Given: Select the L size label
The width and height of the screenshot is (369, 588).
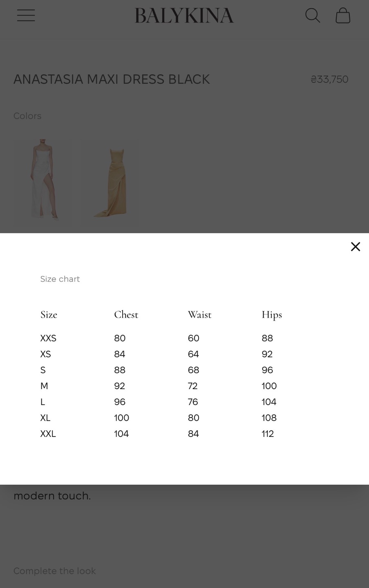Looking at the screenshot, I should pyautogui.click(x=42, y=402).
